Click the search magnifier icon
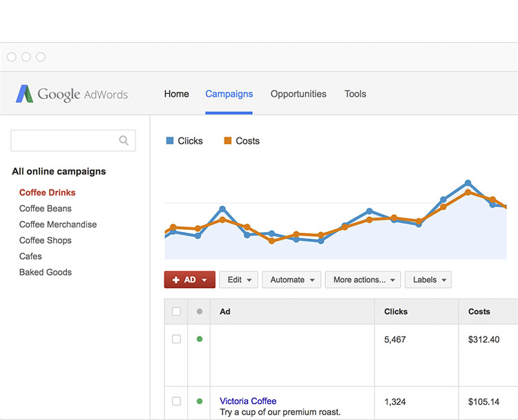 (x=124, y=140)
